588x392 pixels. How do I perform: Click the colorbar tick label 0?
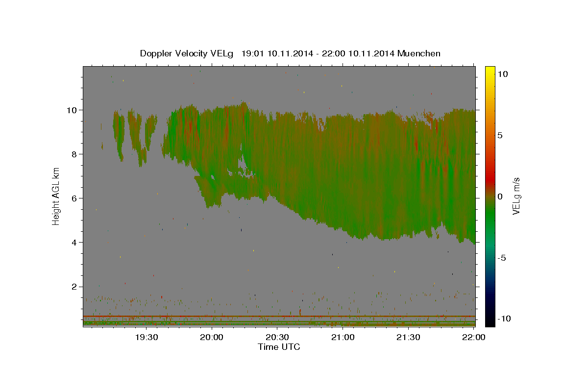[x=500, y=196]
